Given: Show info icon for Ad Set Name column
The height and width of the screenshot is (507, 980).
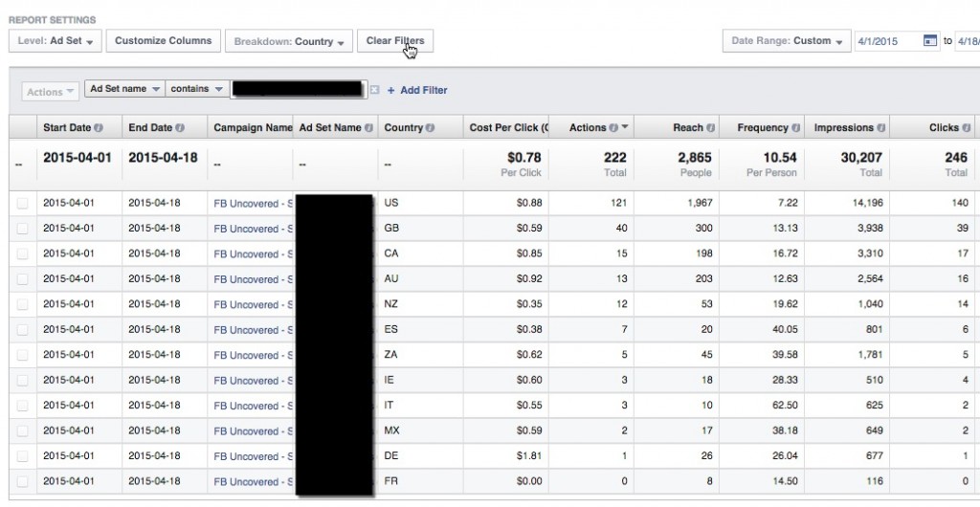Looking at the screenshot, I should click(368, 127).
